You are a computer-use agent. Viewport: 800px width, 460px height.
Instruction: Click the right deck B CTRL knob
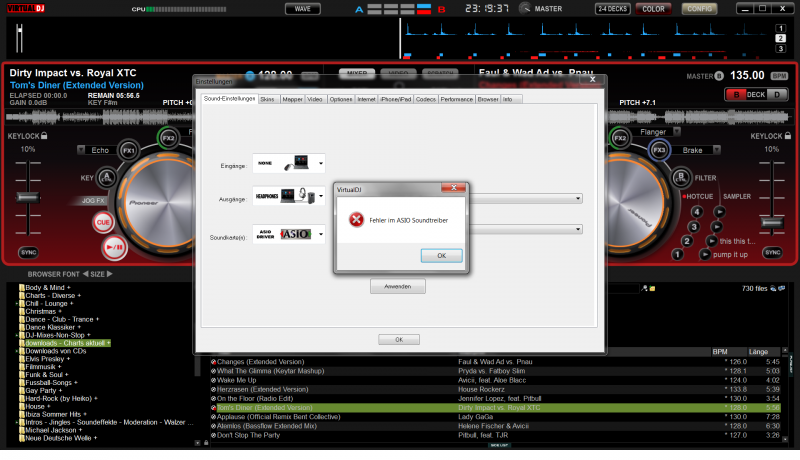click(x=681, y=177)
